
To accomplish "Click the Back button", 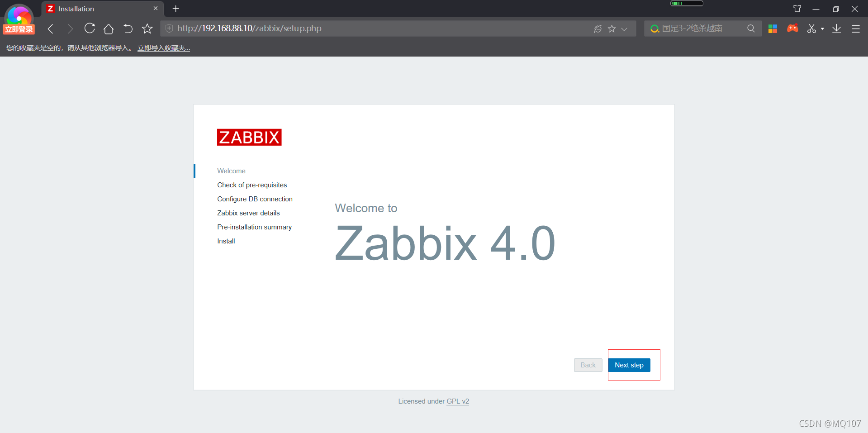I will [588, 365].
